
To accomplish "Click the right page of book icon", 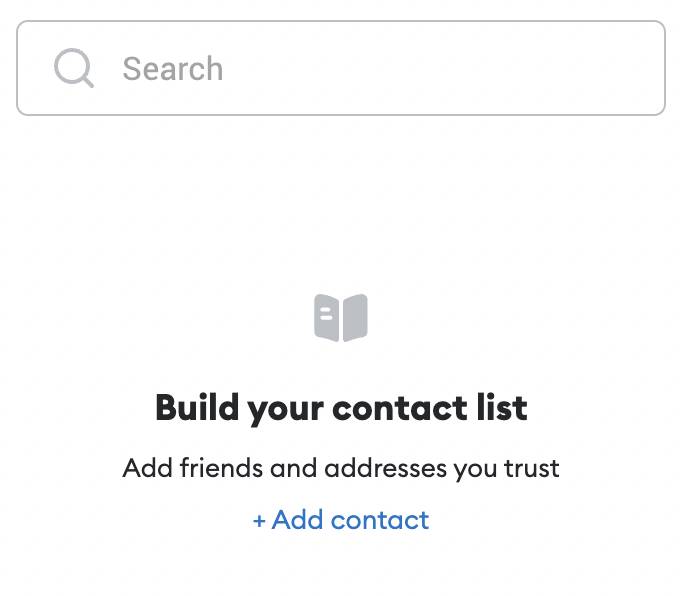I will (355, 318).
